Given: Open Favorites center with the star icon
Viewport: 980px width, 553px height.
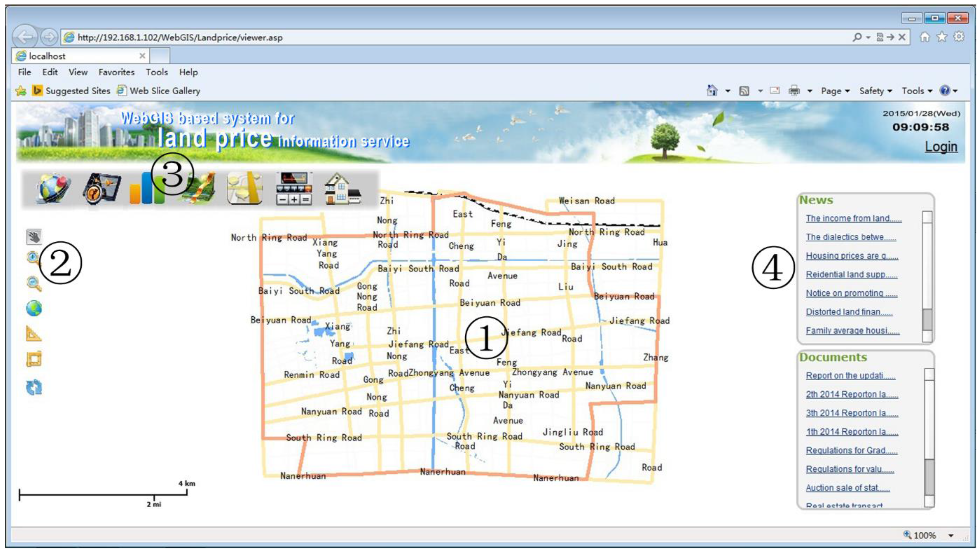Looking at the screenshot, I should [x=942, y=37].
